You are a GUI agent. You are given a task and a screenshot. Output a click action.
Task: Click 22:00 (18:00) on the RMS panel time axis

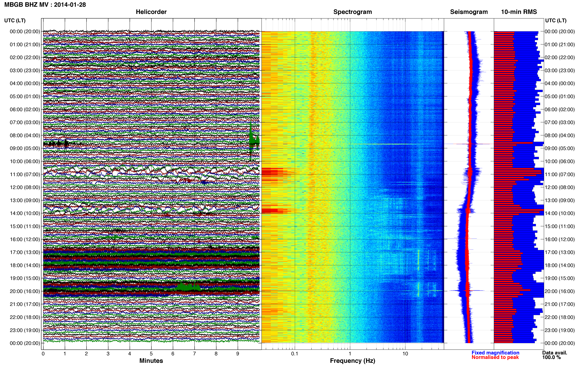[x=560, y=317]
